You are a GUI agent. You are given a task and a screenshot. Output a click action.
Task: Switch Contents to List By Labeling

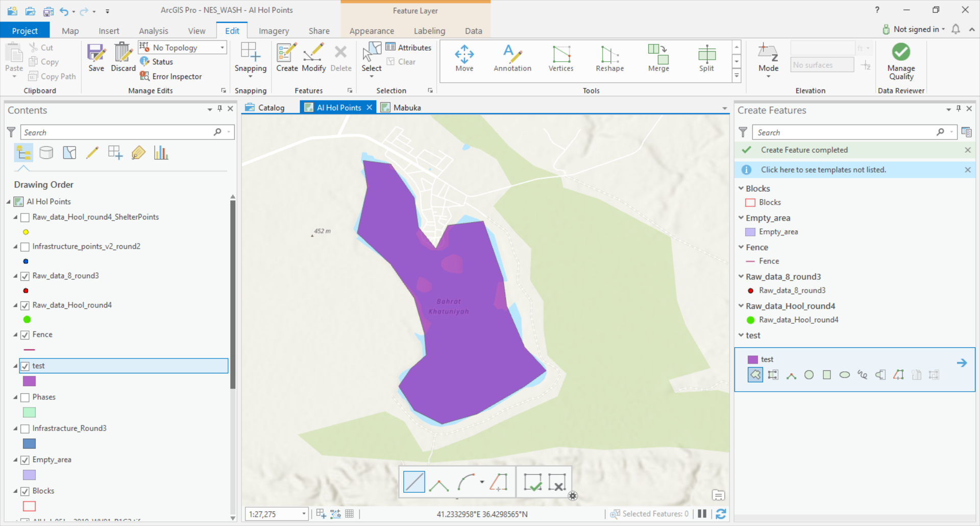(138, 153)
